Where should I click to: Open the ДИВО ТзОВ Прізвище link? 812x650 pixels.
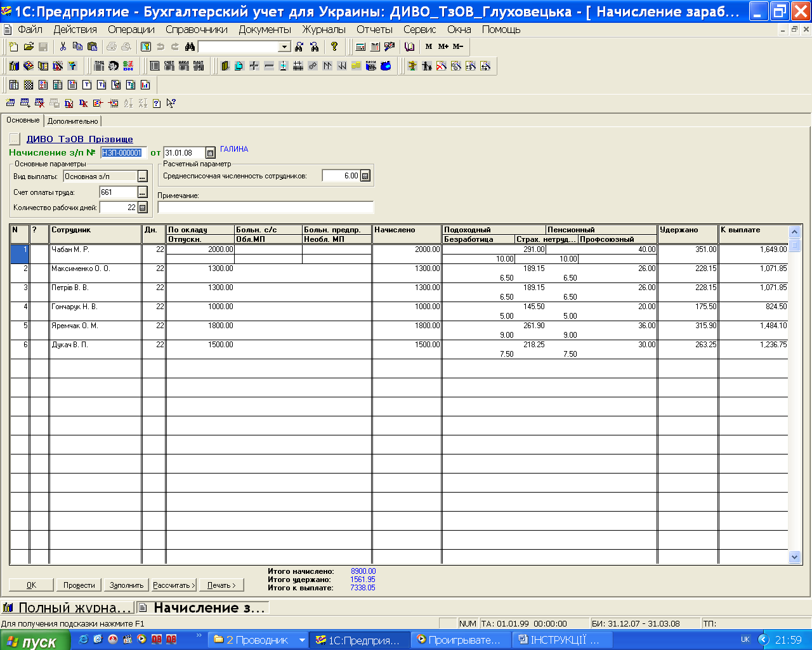click(80, 139)
